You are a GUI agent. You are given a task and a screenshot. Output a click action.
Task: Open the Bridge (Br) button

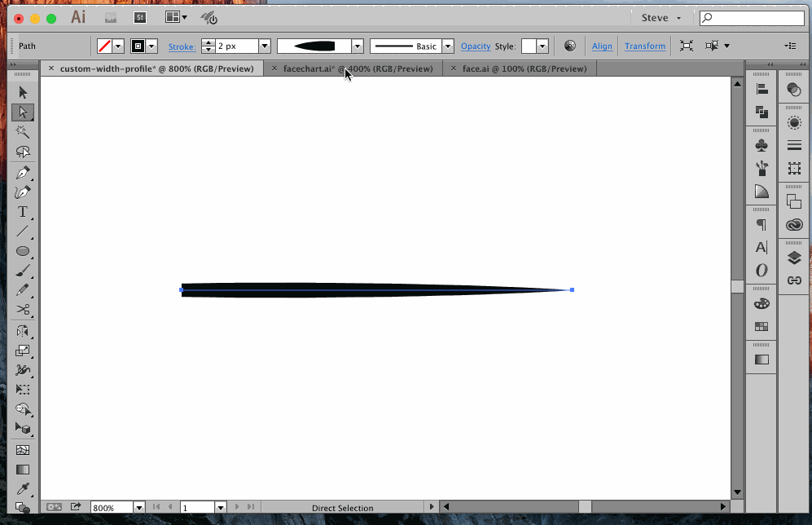tap(110, 18)
